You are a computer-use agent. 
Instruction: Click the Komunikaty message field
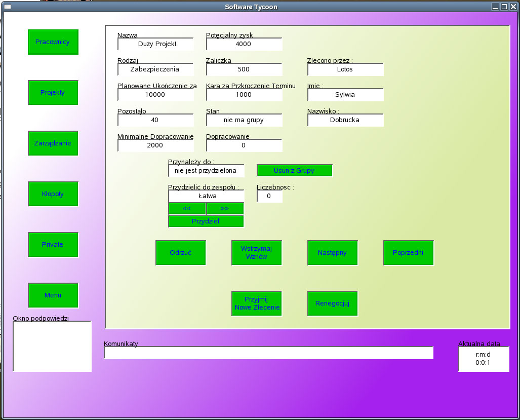pos(268,353)
